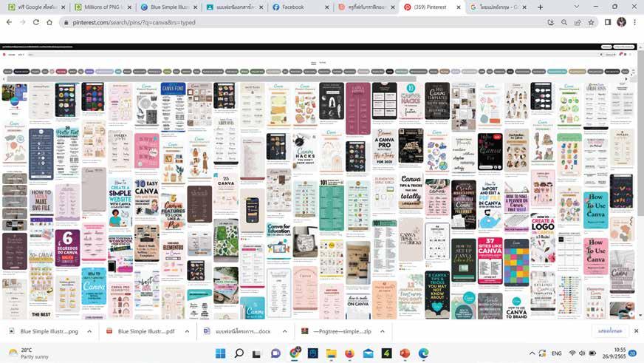The width and height of the screenshot is (644, 363).
Task: Click the zoom magnifier icon in address bar
Action: click(x=564, y=23)
